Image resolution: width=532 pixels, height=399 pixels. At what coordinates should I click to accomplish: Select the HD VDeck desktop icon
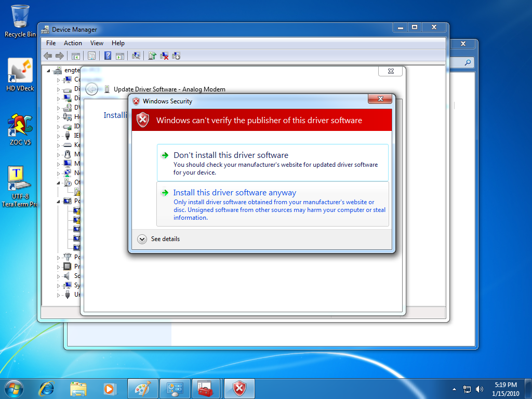point(20,75)
